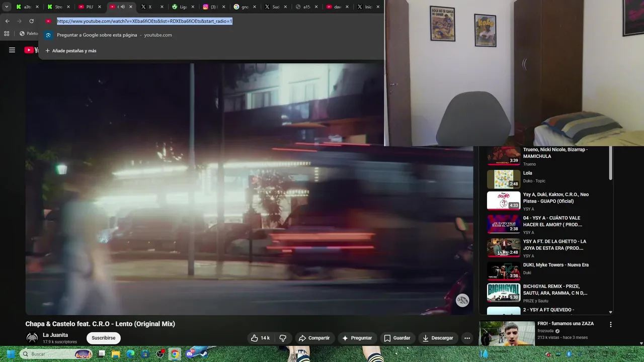Screen dimensions: 644x362
Task: Close the PILF YouTube tab
Action: coord(99,7)
